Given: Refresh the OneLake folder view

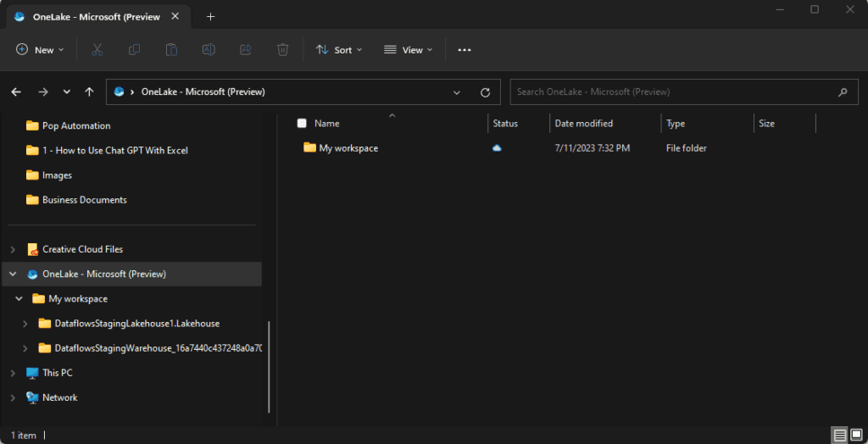Looking at the screenshot, I should [485, 92].
